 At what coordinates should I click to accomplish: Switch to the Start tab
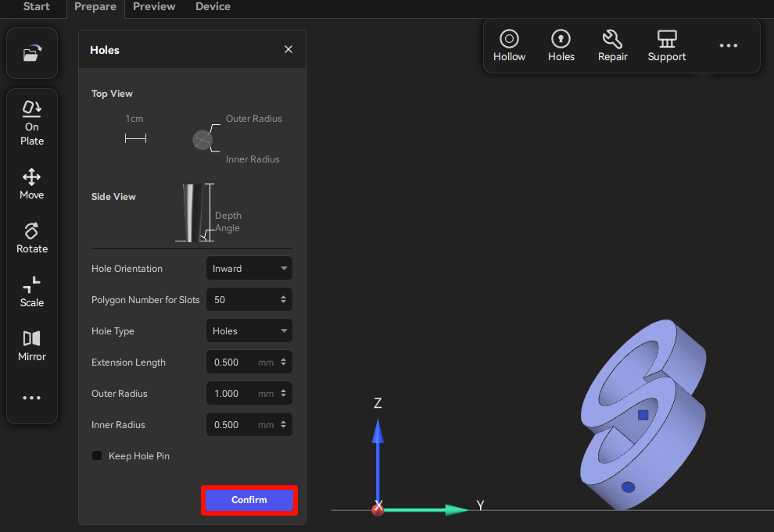point(37,7)
